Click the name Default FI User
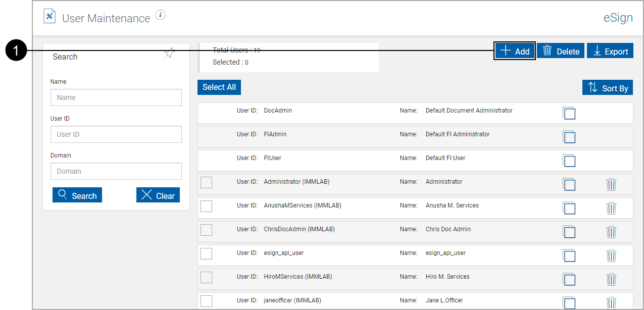This screenshot has height=310, width=644. [445, 158]
